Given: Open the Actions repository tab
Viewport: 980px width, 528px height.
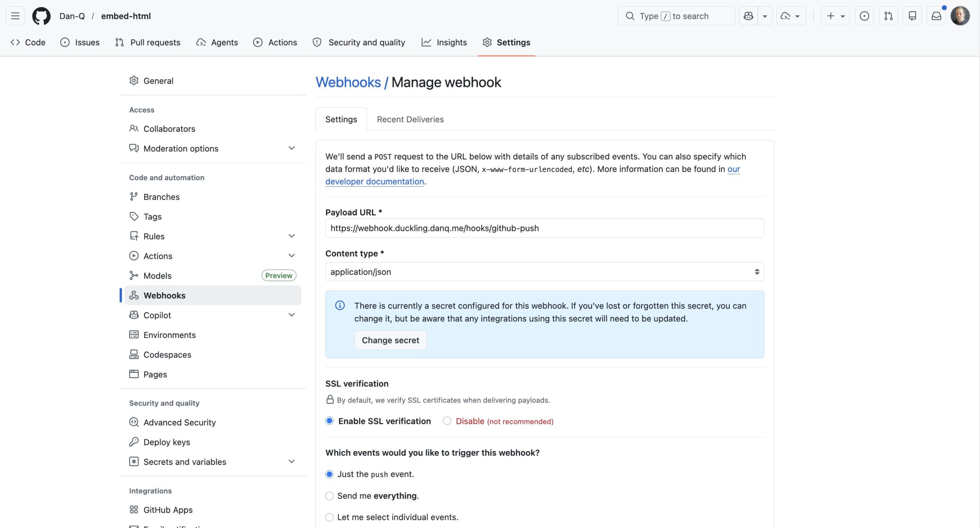Looking at the screenshot, I should point(275,42).
